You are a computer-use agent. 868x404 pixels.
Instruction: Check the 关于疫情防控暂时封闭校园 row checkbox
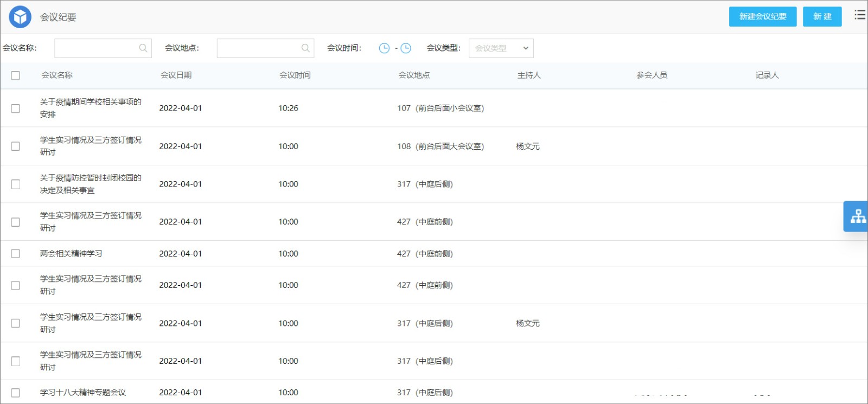pos(16,184)
